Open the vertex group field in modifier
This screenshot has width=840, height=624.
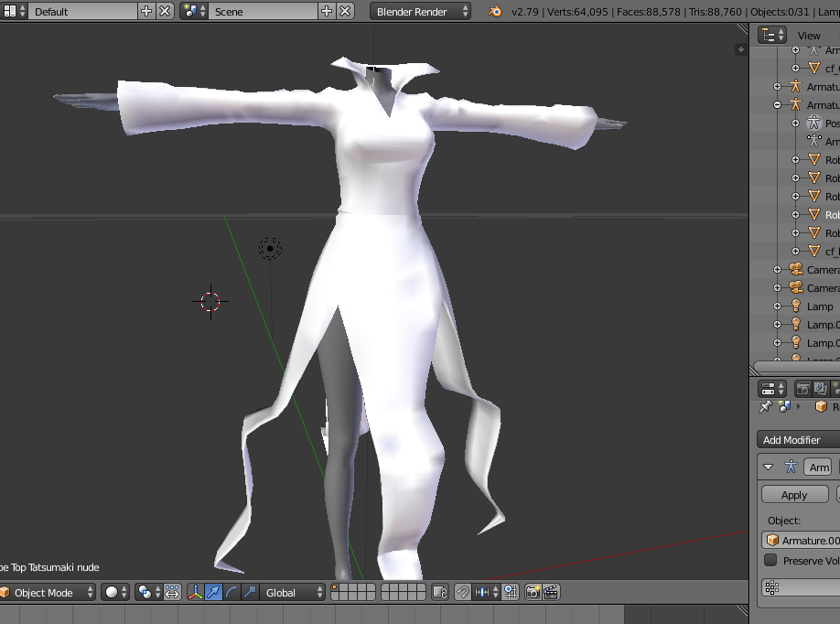[801, 588]
